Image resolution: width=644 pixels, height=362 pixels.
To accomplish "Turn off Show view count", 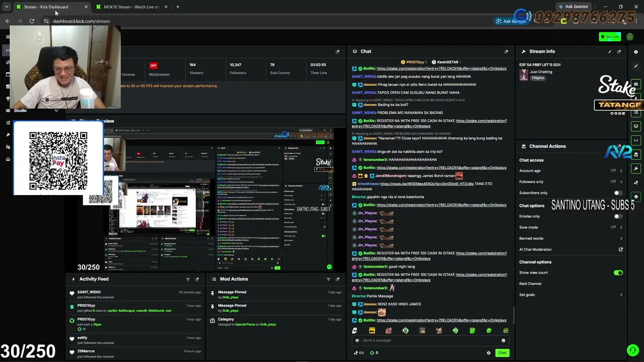I will [618, 273].
